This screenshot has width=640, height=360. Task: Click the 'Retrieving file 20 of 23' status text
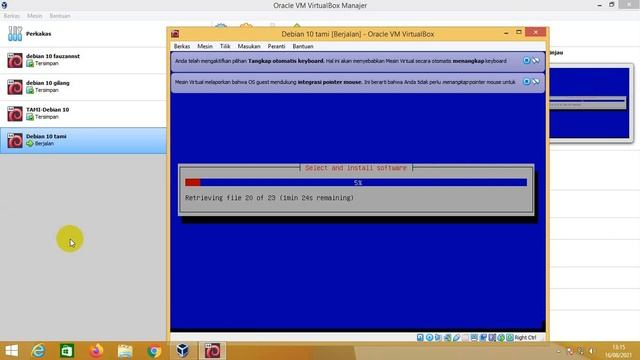click(269, 198)
